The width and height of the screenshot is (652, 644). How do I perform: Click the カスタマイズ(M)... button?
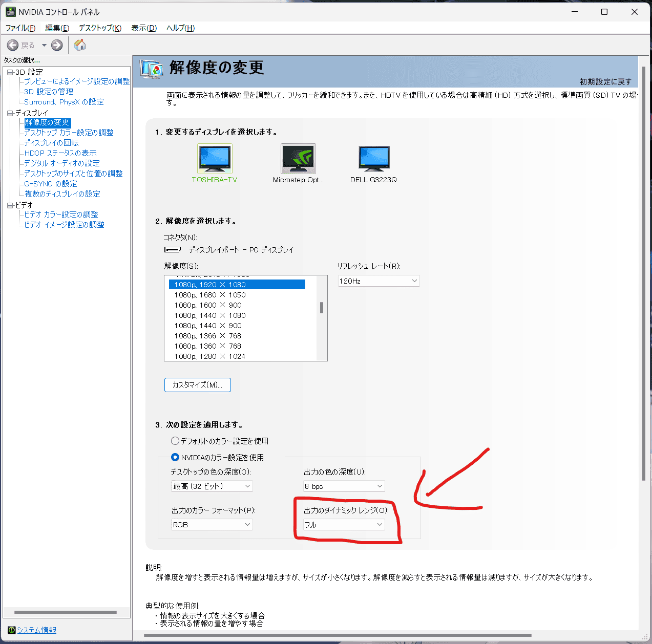[198, 385]
